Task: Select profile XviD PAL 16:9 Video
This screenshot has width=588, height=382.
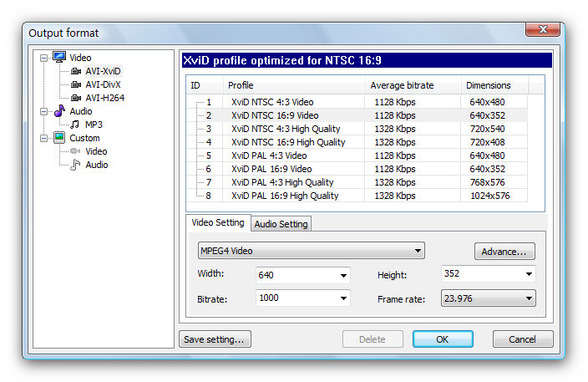Action: click(271, 169)
